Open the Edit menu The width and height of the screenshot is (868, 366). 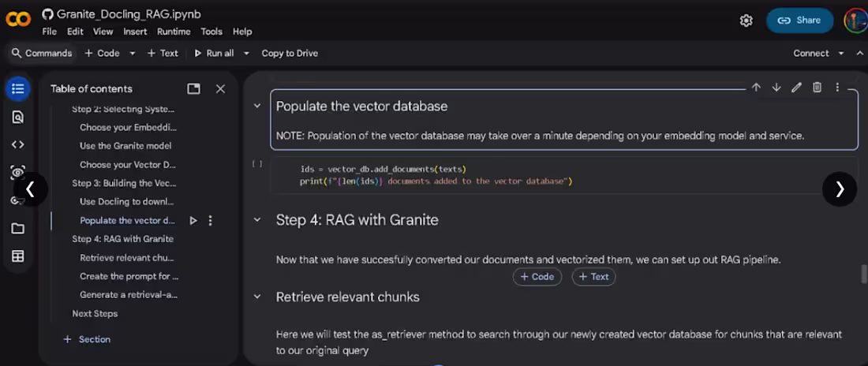pos(75,32)
